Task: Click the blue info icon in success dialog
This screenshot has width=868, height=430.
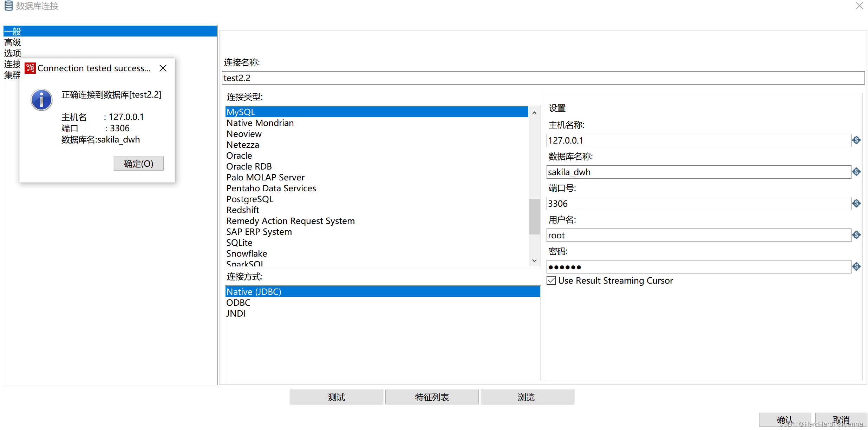Action: pos(41,100)
